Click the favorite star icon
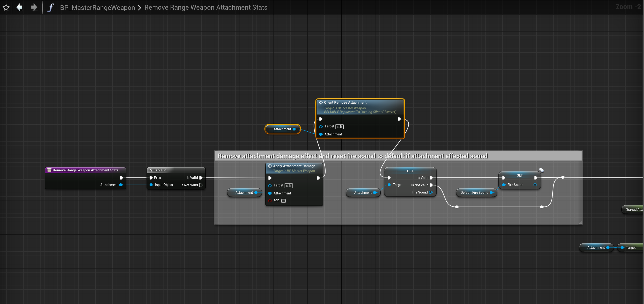This screenshot has height=304, width=644. pyautogui.click(x=6, y=8)
